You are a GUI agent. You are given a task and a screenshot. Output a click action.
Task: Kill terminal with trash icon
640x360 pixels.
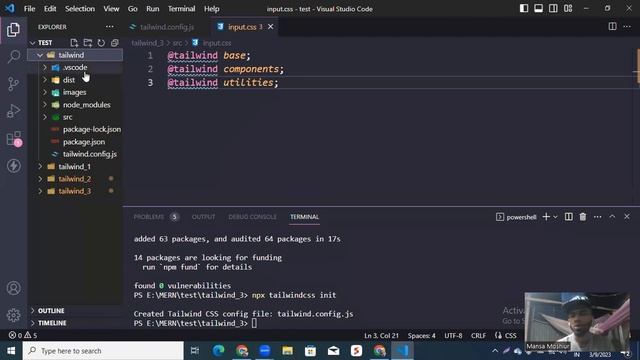point(583,217)
